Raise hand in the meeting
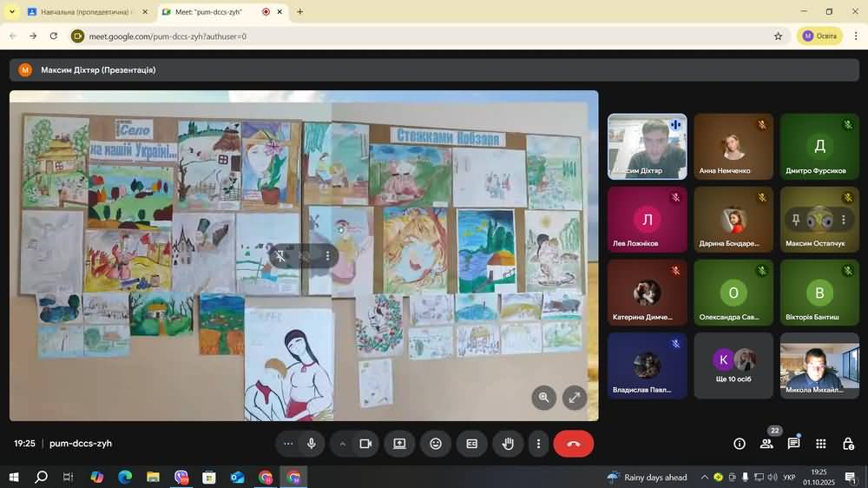This screenshot has width=868, height=488. pos(508,444)
